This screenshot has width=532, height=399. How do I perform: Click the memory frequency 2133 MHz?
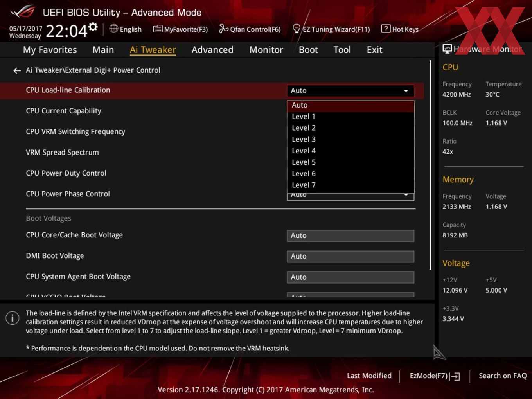[x=457, y=207]
